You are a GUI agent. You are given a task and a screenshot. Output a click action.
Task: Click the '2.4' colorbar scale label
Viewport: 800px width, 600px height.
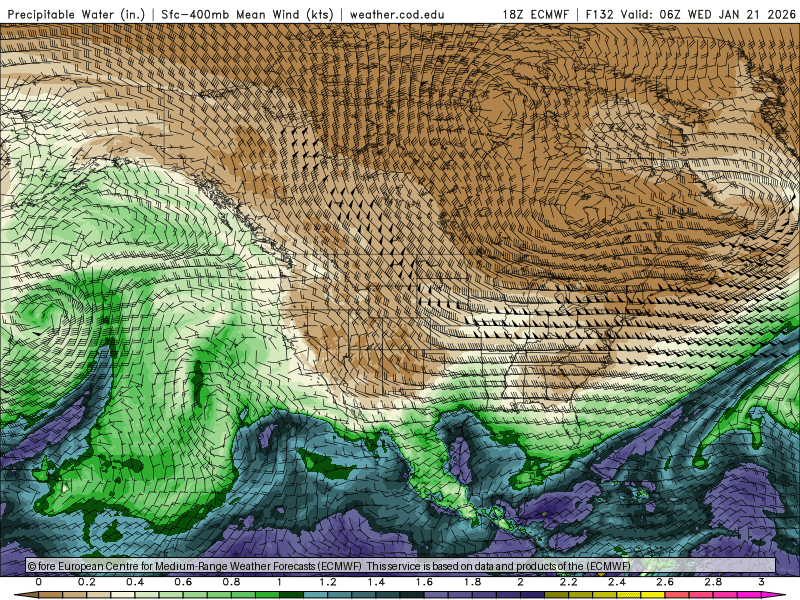point(616,582)
